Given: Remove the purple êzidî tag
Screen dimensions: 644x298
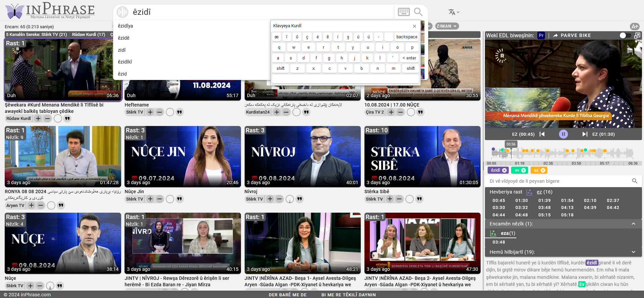Looking at the screenshot, I should coord(504,170).
